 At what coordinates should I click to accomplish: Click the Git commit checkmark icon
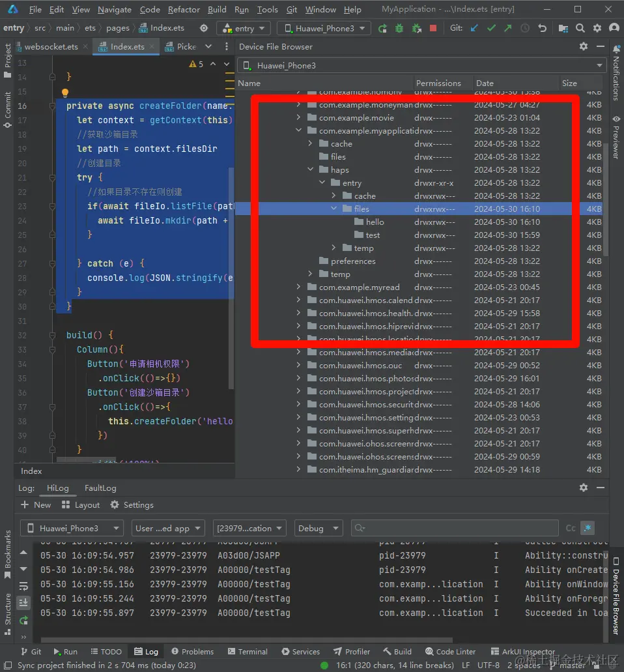[491, 28]
